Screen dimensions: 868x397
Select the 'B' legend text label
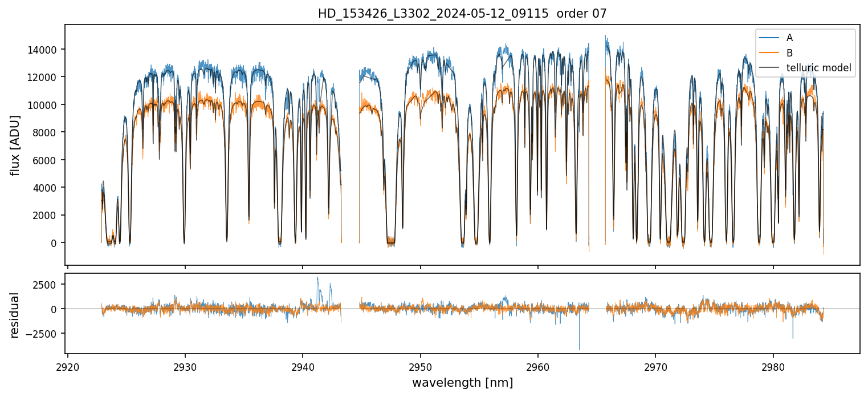point(789,53)
